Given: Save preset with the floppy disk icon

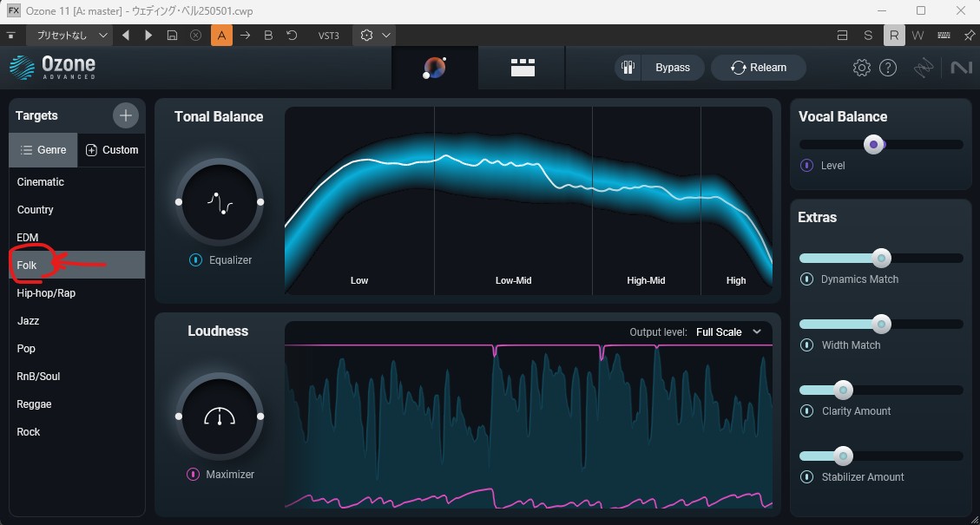Looking at the screenshot, I should [x=172, y=36].
